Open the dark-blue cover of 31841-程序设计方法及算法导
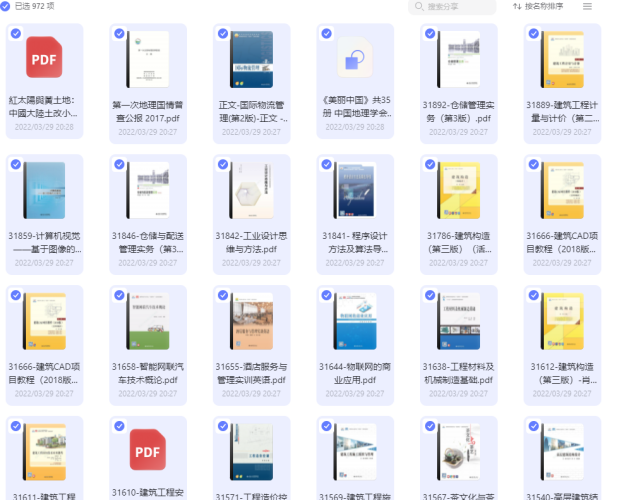This screenshot has height=500, width=619. point(355,191)
